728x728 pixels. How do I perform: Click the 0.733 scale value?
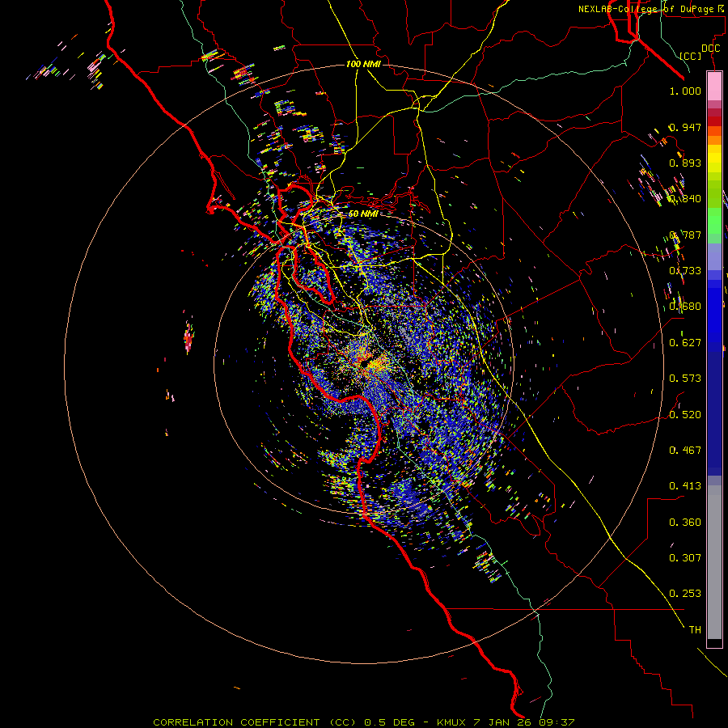pyautogui.click(x=685, y=271)
